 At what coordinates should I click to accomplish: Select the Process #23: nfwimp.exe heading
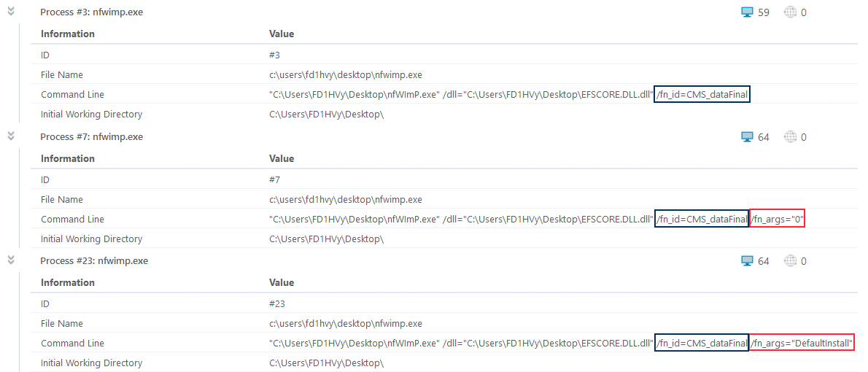pos(94,260)
